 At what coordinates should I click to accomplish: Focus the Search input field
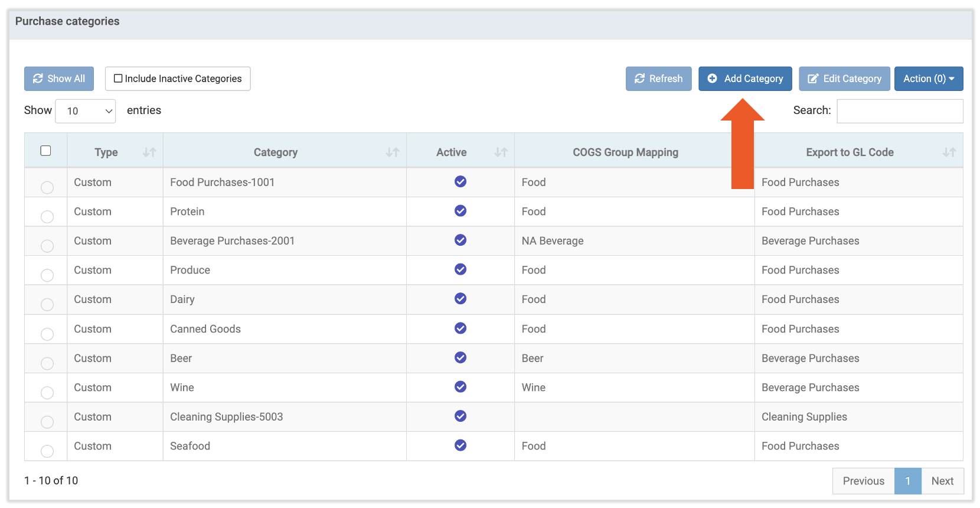point(900,111)
